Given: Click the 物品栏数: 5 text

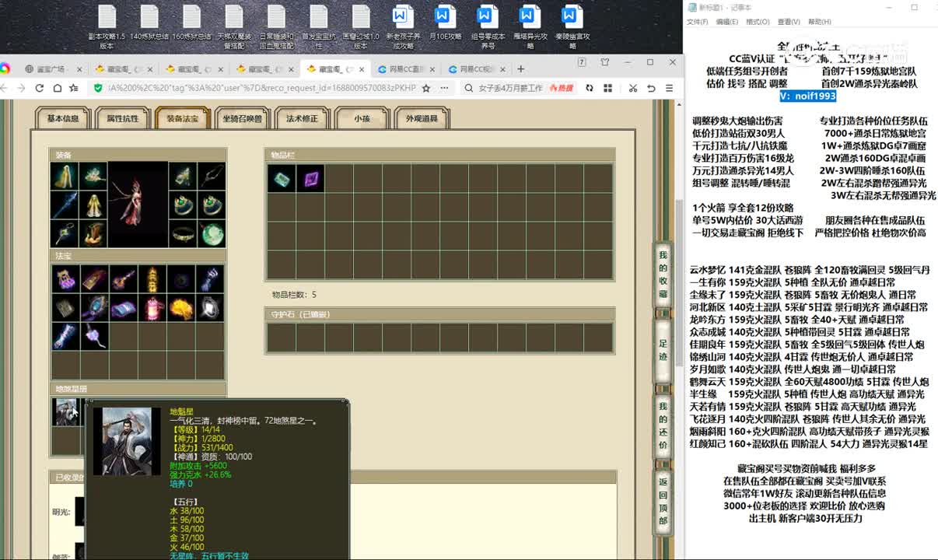Looking at the screenshot, I should tap(294, 295).
